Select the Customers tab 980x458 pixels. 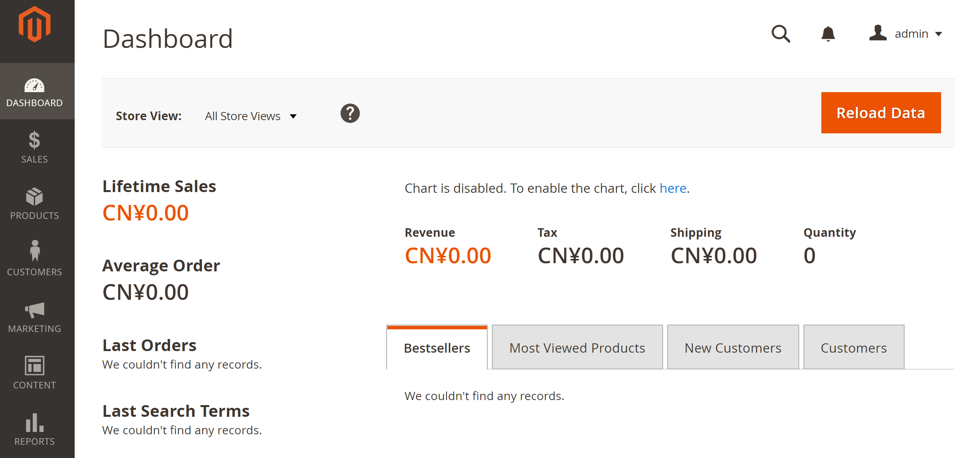pos(854,348)
